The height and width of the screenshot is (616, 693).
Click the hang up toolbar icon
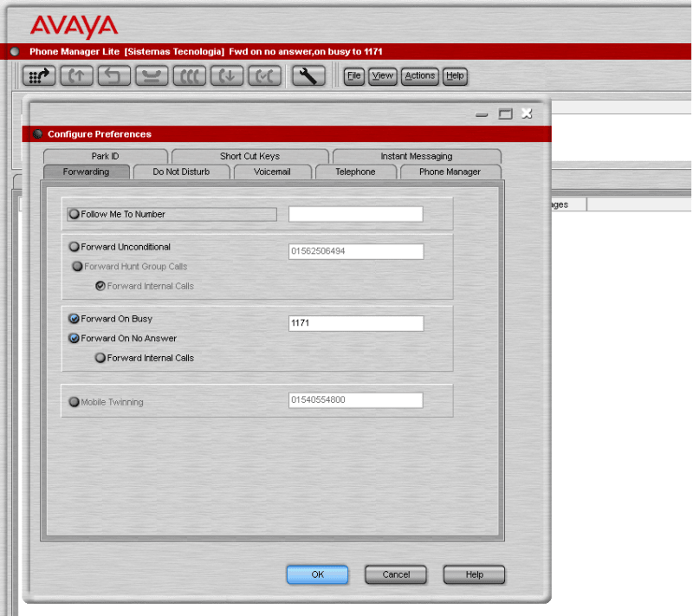pos(152,75)
